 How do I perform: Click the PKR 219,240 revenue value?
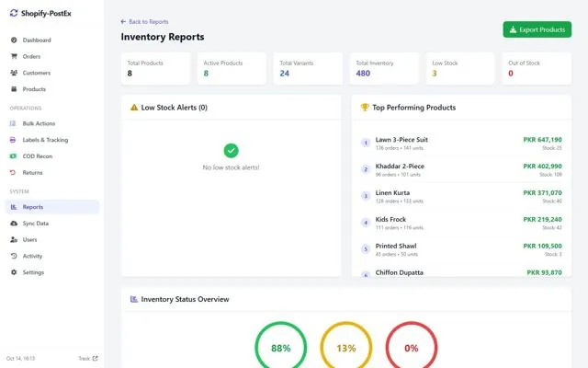pyautogui.click(x=543, y=219)
